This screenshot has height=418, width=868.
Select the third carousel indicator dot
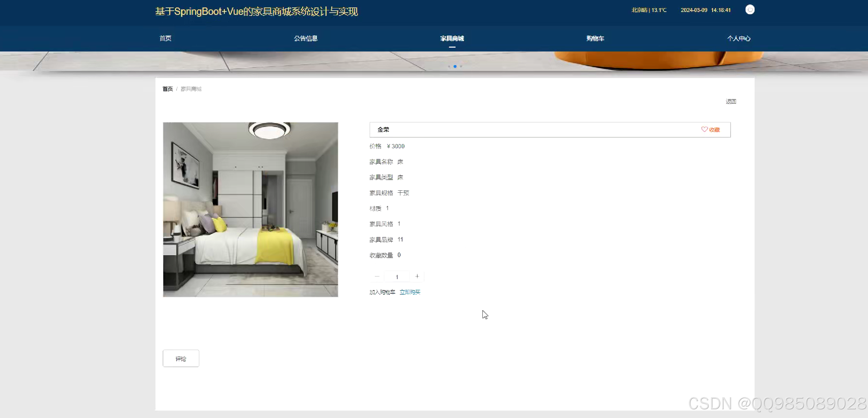click(461, 66)
